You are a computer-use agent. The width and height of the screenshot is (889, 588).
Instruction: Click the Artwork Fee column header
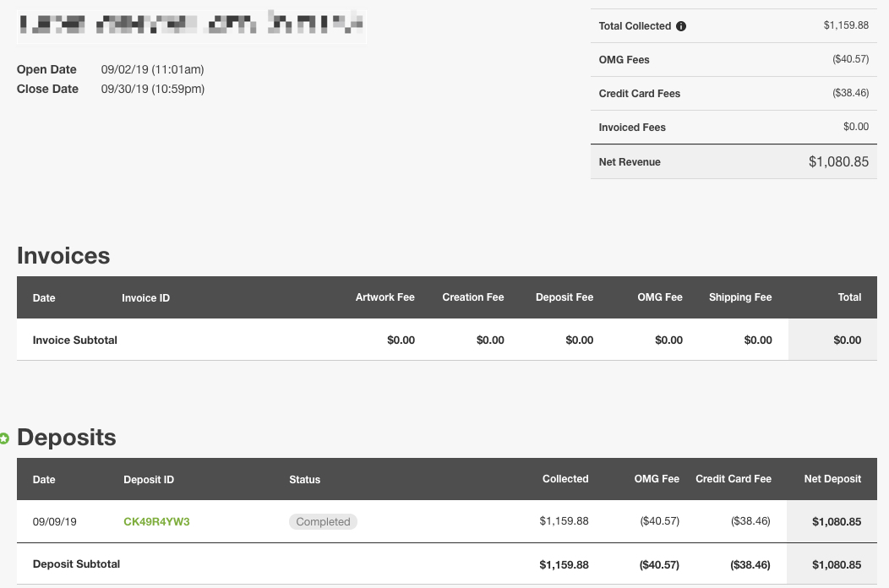(385, 297)
